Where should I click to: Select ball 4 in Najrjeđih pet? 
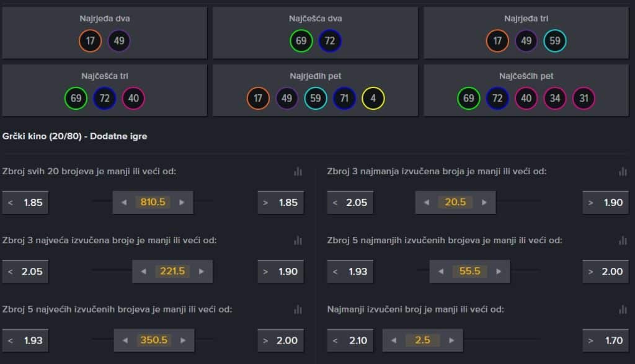[373, 98]
